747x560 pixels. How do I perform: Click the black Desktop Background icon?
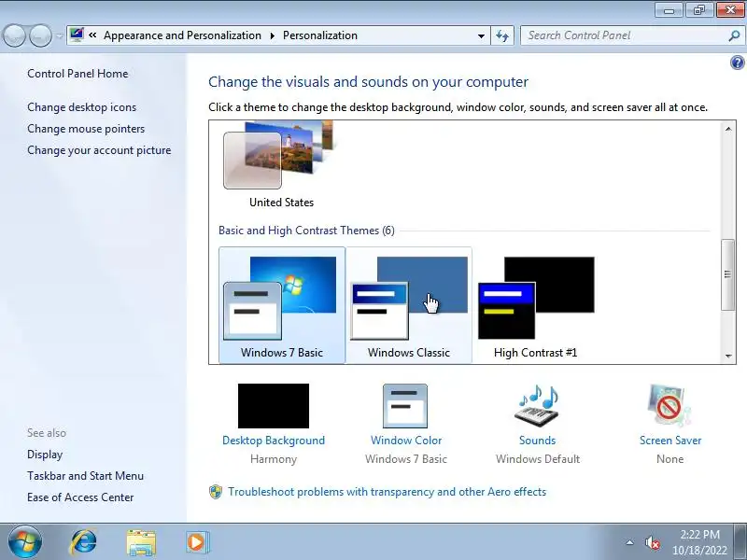click(274, 406)
